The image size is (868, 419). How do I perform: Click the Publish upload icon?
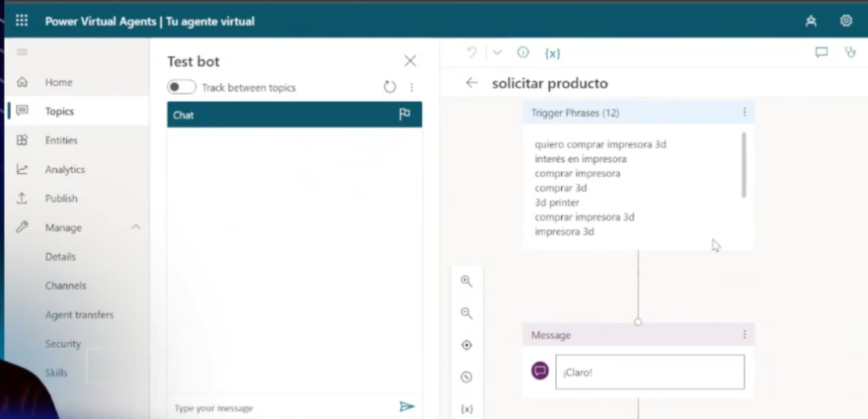[22, 198]
